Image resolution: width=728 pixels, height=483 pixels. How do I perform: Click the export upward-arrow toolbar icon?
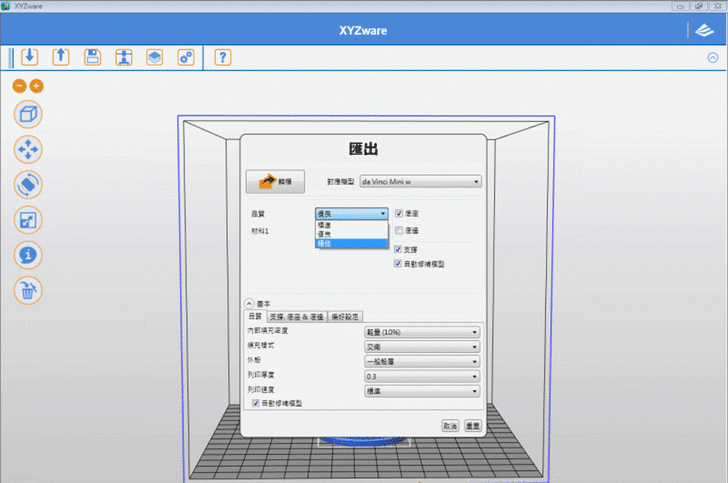click(60, 57)
